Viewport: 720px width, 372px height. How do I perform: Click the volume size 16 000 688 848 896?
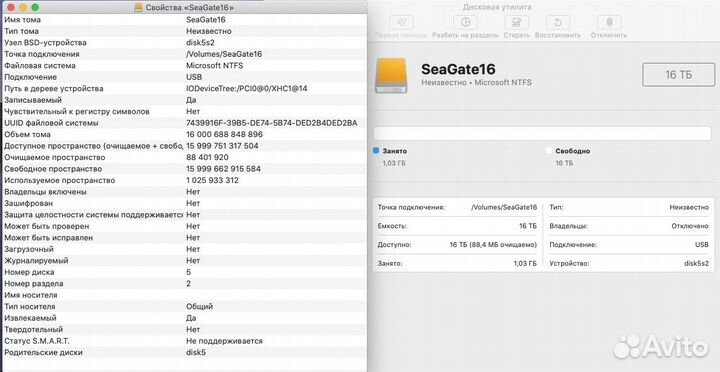tap(225, 135)
